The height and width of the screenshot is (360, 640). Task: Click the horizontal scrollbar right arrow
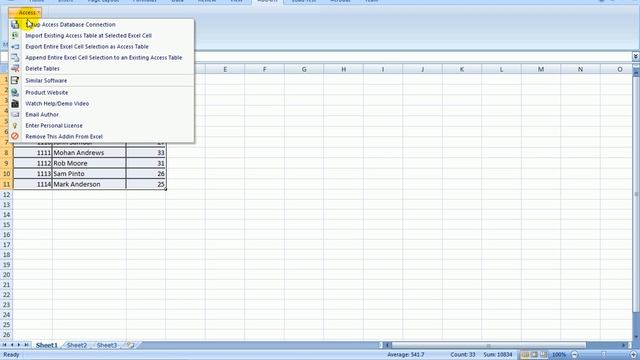tap(624, 345)
